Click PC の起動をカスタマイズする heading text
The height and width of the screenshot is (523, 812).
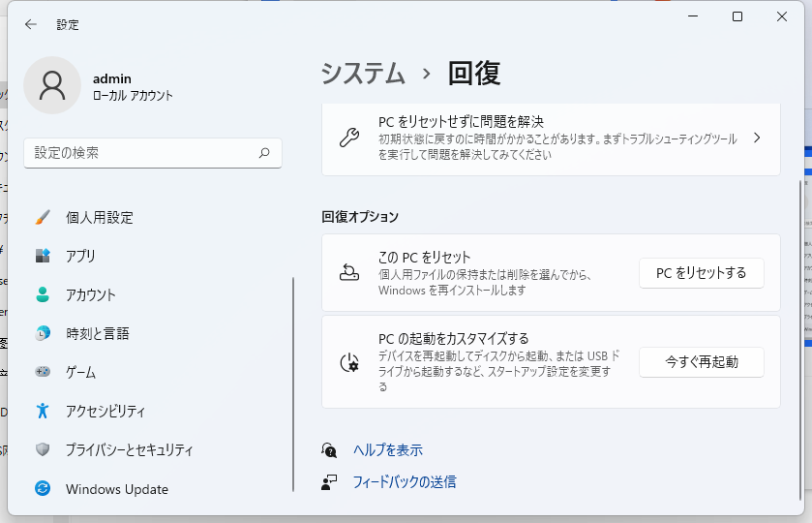454,338
